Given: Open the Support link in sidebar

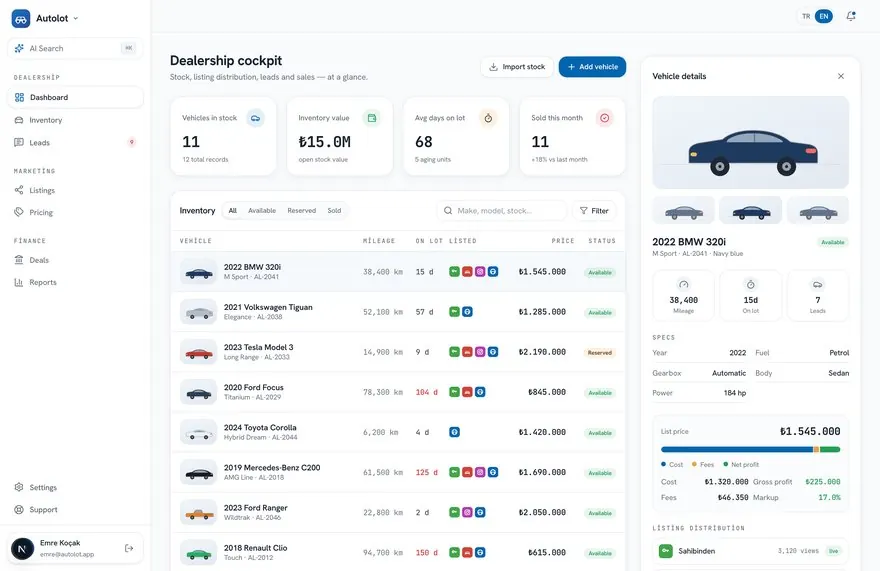Looking at the screenshot, I should point(75,510).
